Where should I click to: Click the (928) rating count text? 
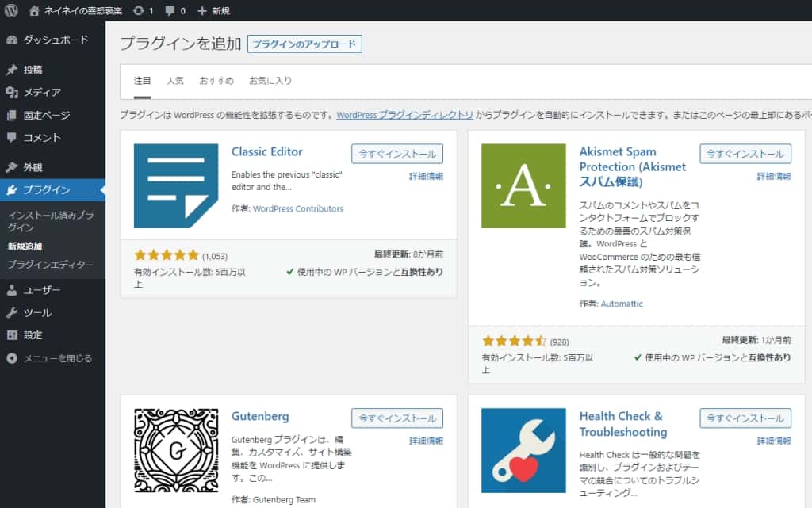pyautogui.click(x=559, y=342)
